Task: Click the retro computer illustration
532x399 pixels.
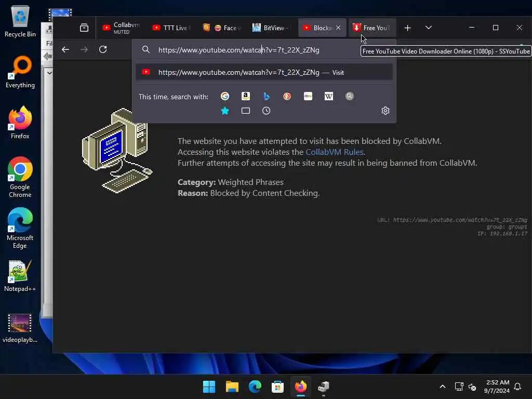Action: [117, 151]
